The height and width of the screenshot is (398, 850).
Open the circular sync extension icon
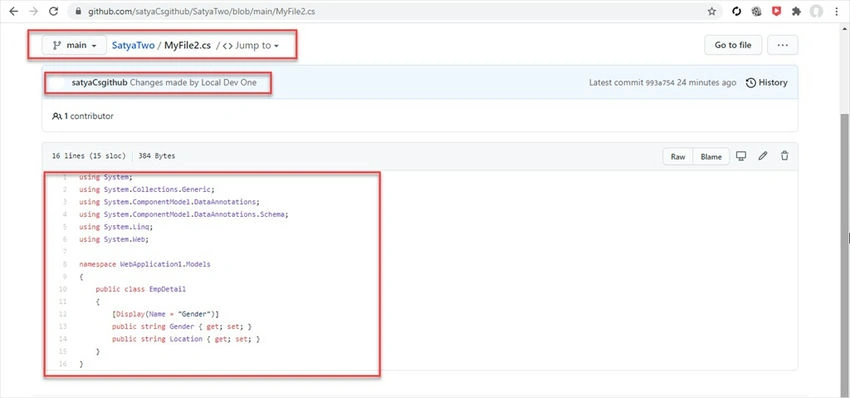[736, 11]
